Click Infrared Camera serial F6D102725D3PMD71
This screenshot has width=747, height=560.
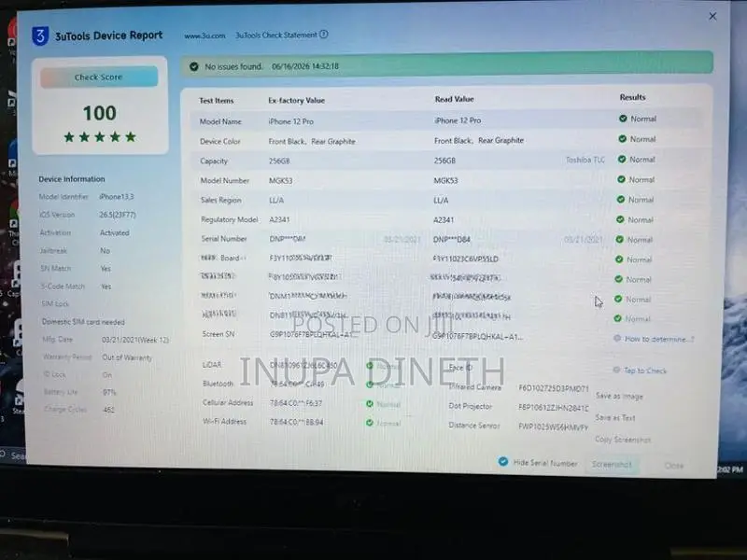554,388
